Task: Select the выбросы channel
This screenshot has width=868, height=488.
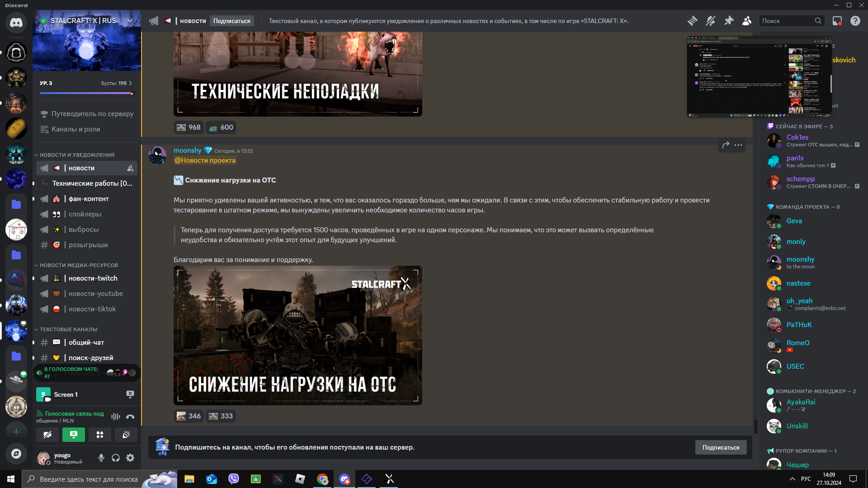Action: point(87,230)
